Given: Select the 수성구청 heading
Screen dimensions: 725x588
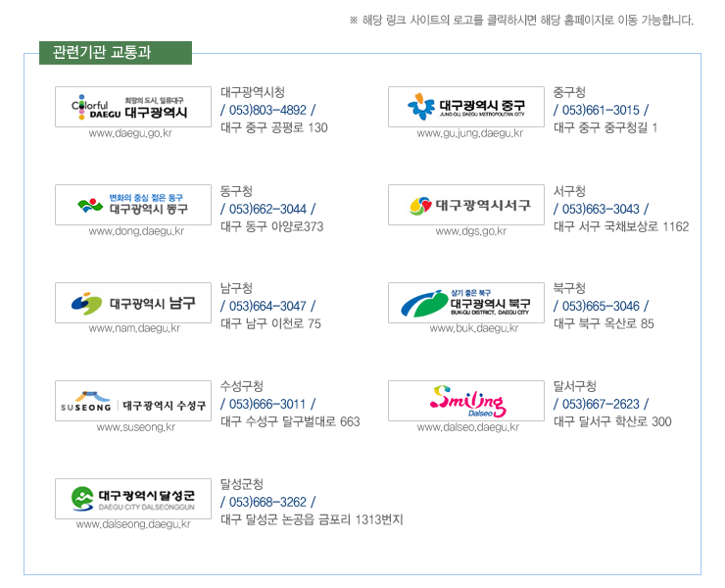Looking at the screenshot, I should point(242,386).
